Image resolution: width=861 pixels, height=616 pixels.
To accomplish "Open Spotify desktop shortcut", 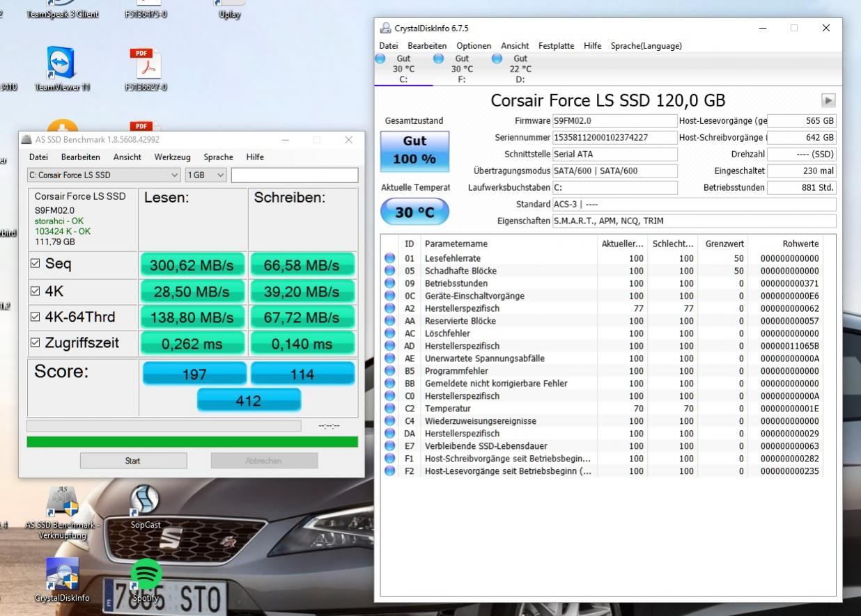I will pyautogui.click(x=146, y=580).
